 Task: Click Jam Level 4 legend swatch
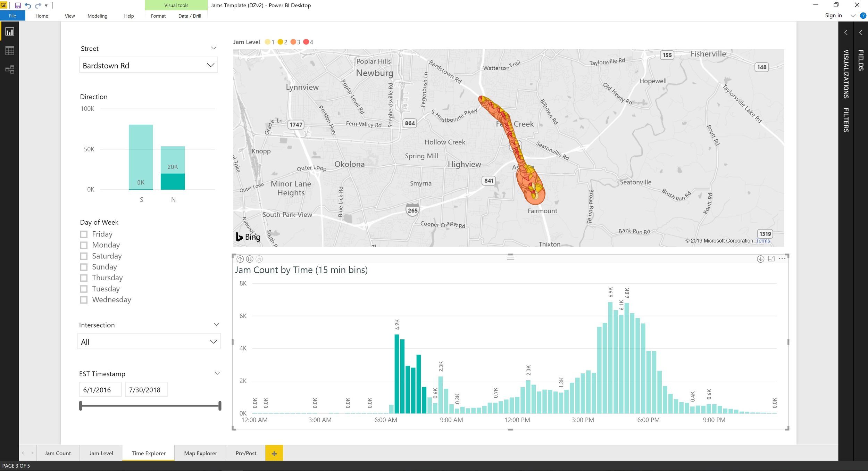click(x=306, y=42)
